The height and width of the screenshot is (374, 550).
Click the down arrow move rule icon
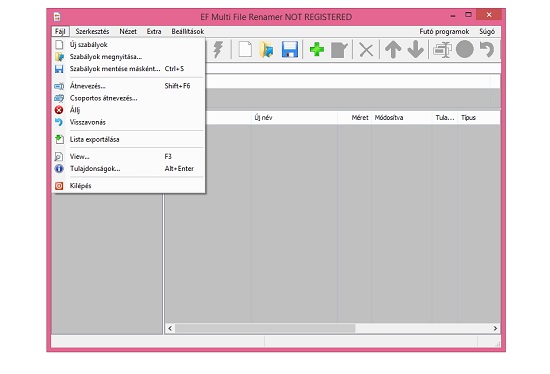(416, 49)
